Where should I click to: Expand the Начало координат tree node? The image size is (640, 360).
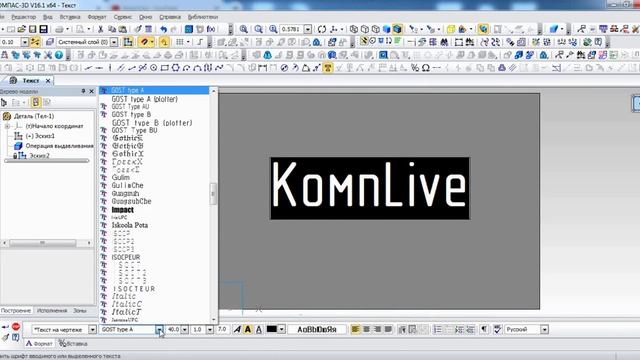7,126
